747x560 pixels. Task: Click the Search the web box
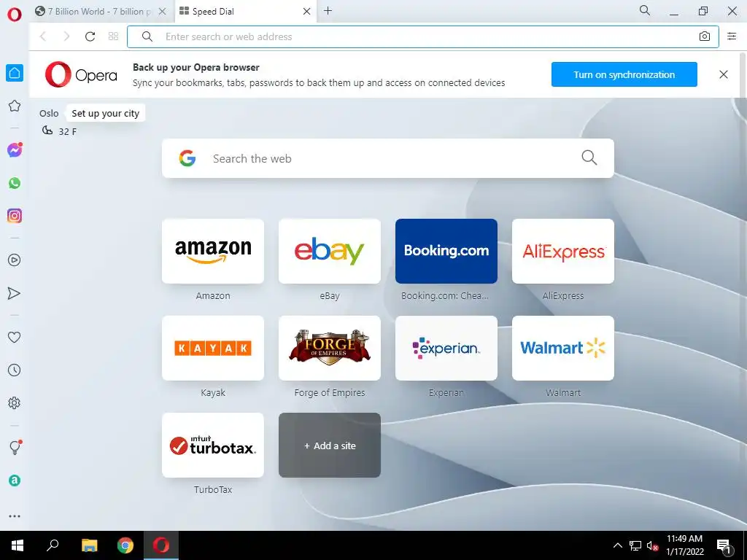coord(388,158)
